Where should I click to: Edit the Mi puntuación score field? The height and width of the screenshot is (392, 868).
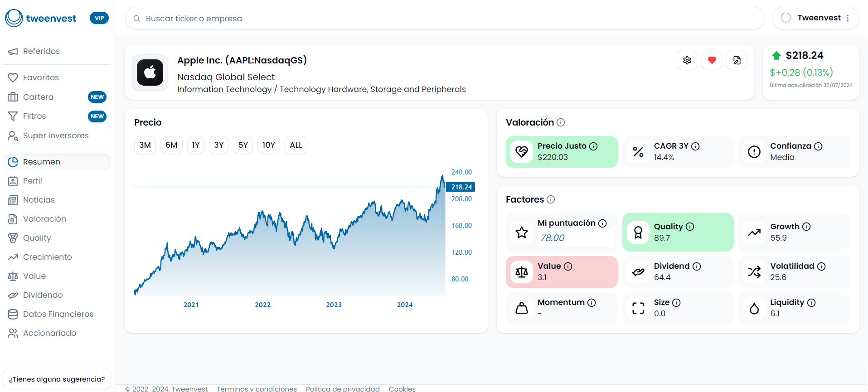click(x=575, y=238)
